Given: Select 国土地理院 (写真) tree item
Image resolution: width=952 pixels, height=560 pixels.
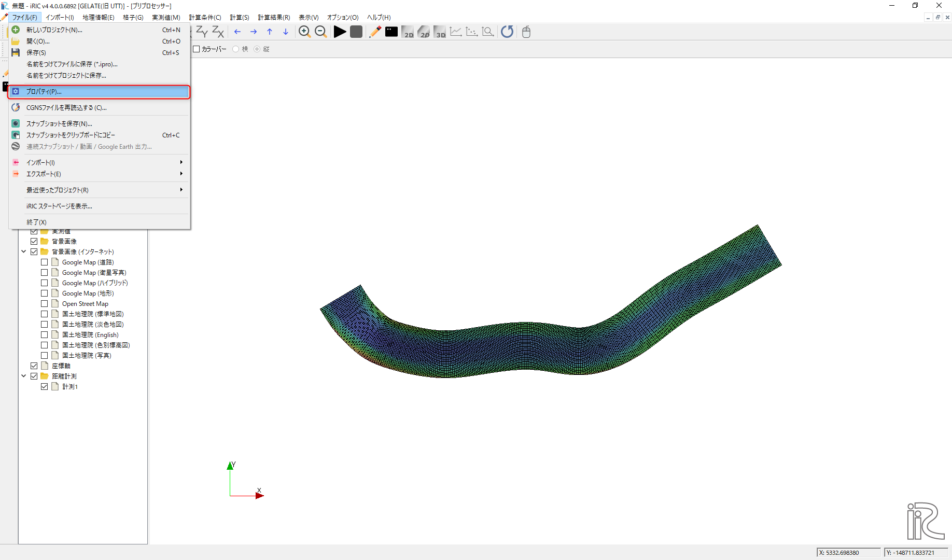Looking at the screenshot, I should (87, 355).
